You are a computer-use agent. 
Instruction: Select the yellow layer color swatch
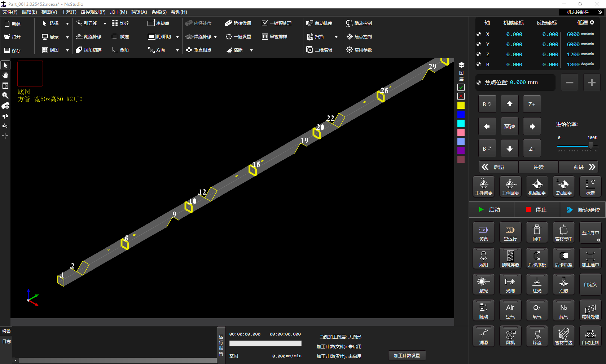[x=461, y=105]
